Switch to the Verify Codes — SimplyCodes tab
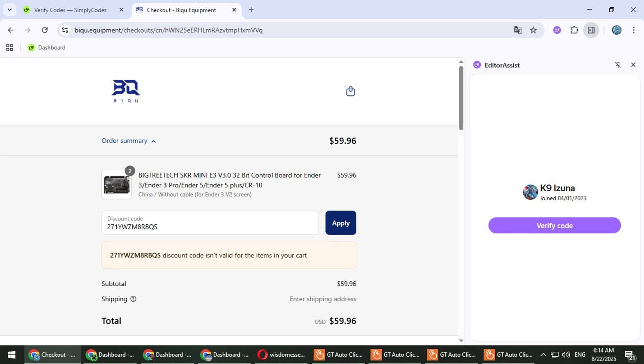The image size is (644, 364). click(70, 10)
